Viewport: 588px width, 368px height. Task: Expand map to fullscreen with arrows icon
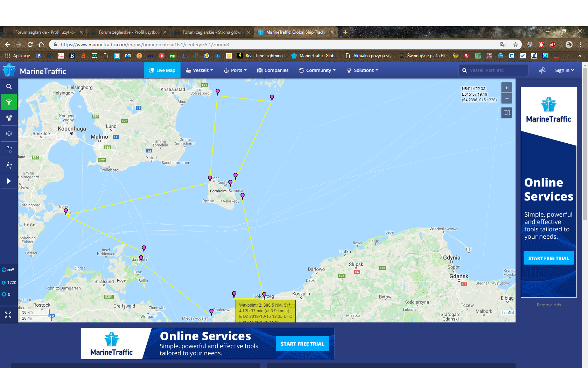click(8, 315)
